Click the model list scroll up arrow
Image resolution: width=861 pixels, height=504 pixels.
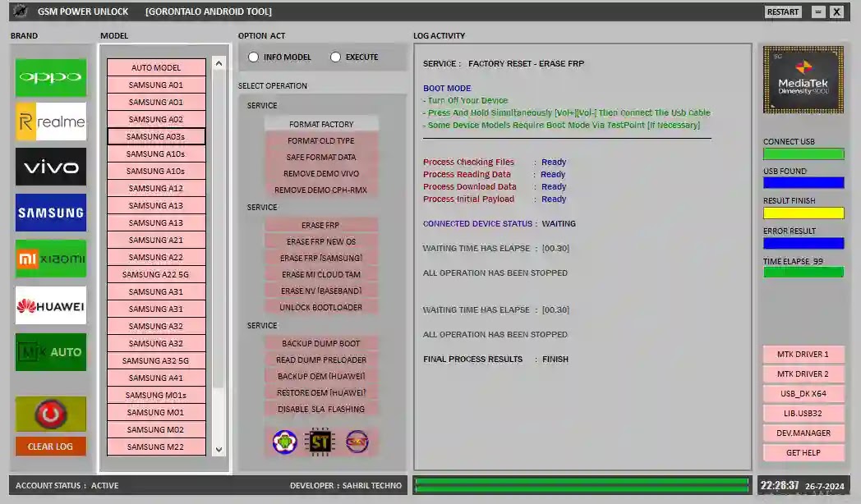pos(219,64)
